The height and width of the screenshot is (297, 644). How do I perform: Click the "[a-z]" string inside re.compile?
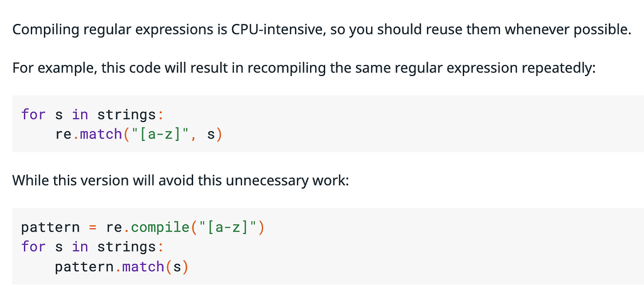[227, 227]
